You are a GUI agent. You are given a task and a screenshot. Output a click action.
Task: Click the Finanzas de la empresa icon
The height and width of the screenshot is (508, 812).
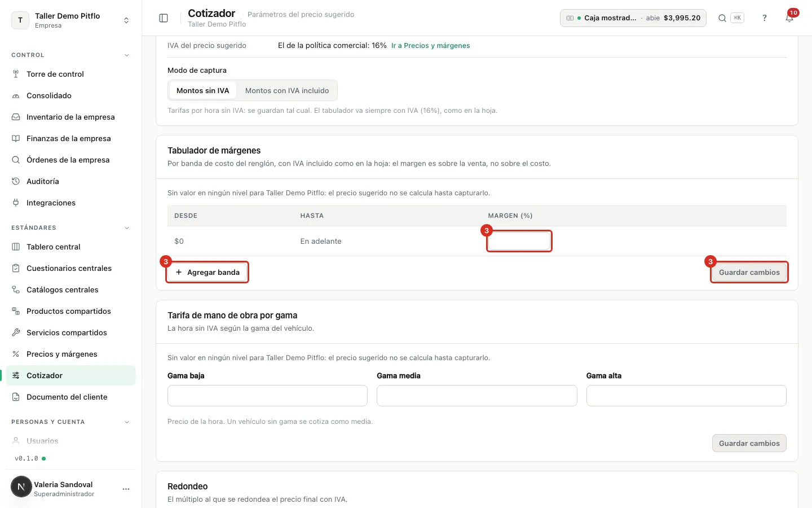(x=16, y=138)
